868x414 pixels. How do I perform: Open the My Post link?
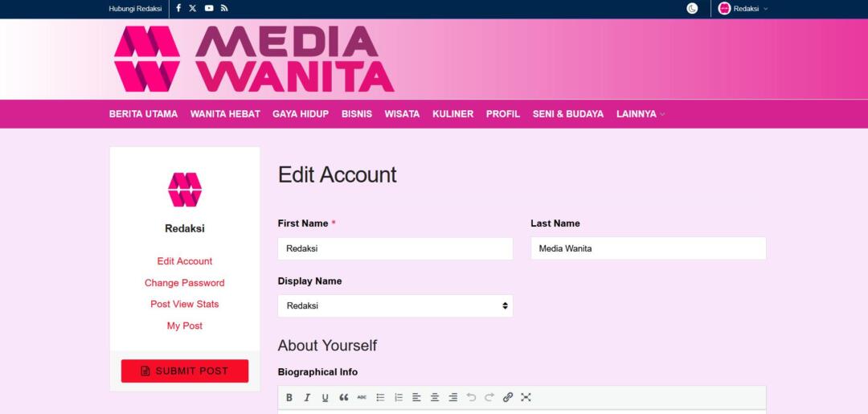coord(185,326)
